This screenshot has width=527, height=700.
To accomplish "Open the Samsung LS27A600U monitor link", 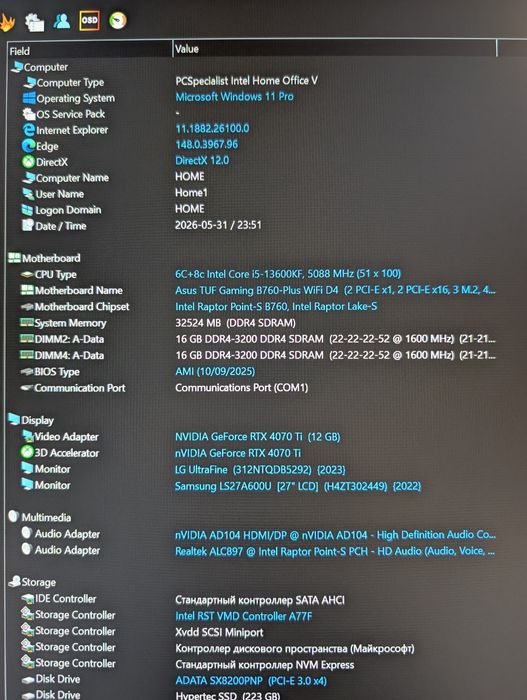I will pos(298,486).
